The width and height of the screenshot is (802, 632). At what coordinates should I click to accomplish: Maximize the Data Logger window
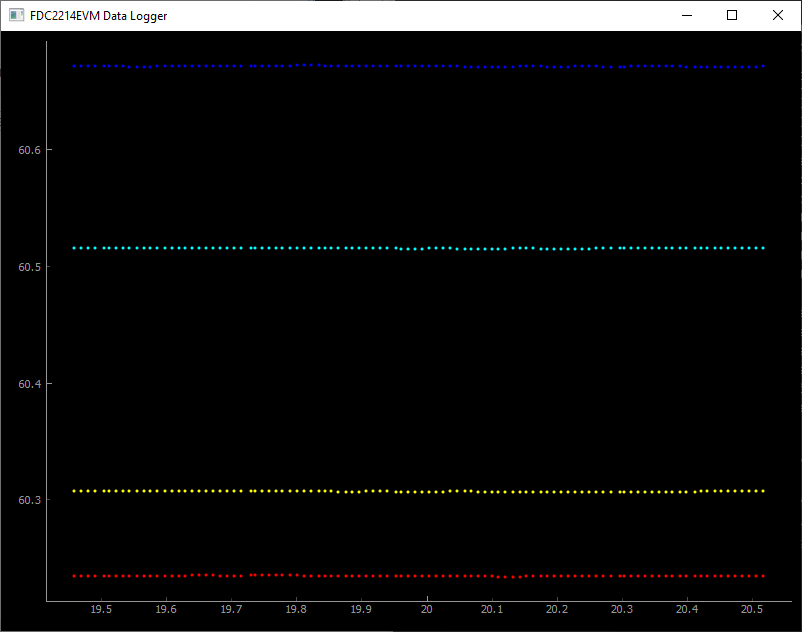tap(732, 15)
